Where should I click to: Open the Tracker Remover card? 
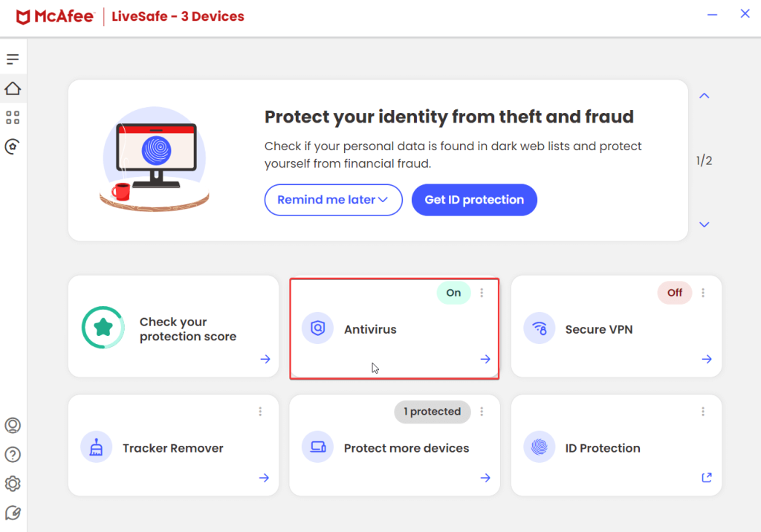tap(173, 445)
